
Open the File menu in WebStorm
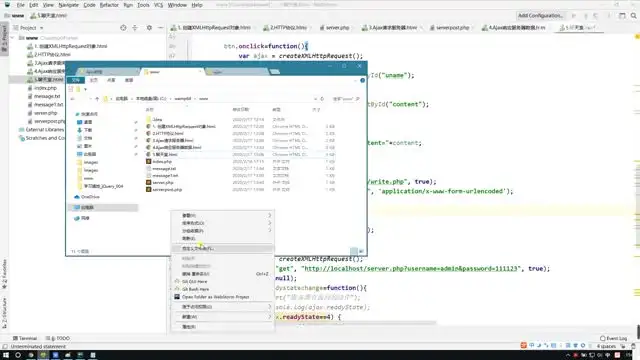pyautogui.click(x=21, y=5)
